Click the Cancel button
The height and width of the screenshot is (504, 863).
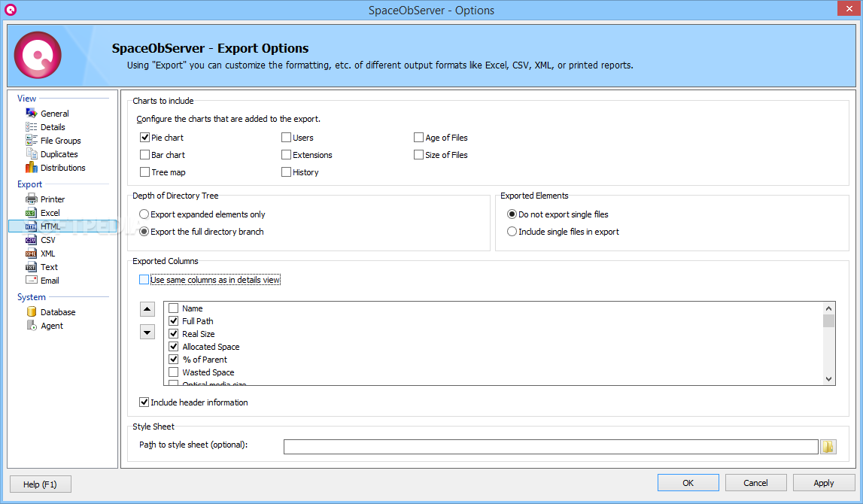click(x=755, y=482)
